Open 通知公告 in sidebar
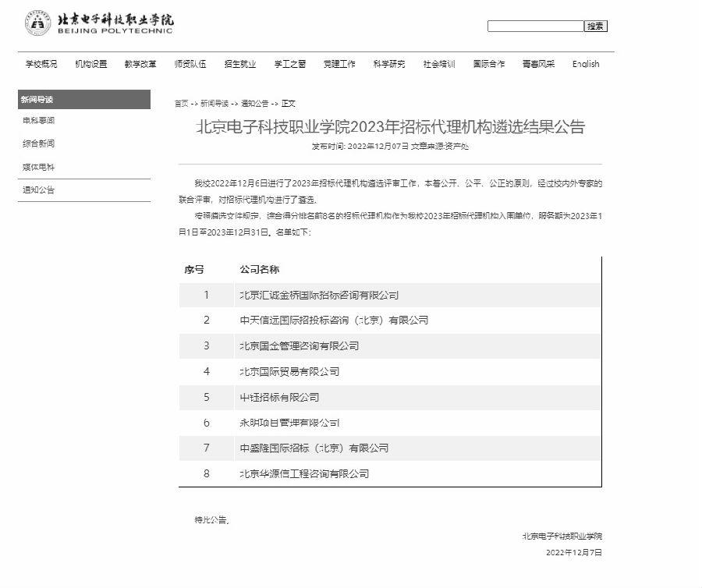 point(38,190)
